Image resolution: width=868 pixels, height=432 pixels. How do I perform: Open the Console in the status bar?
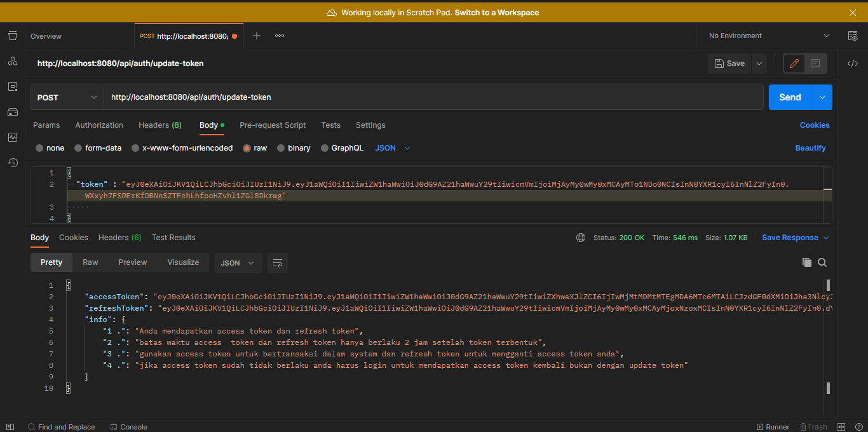[x=128, y=427]
